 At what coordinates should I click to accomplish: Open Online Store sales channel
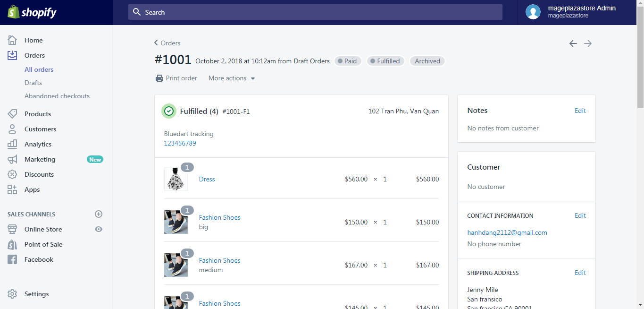[x=43, y=229]
